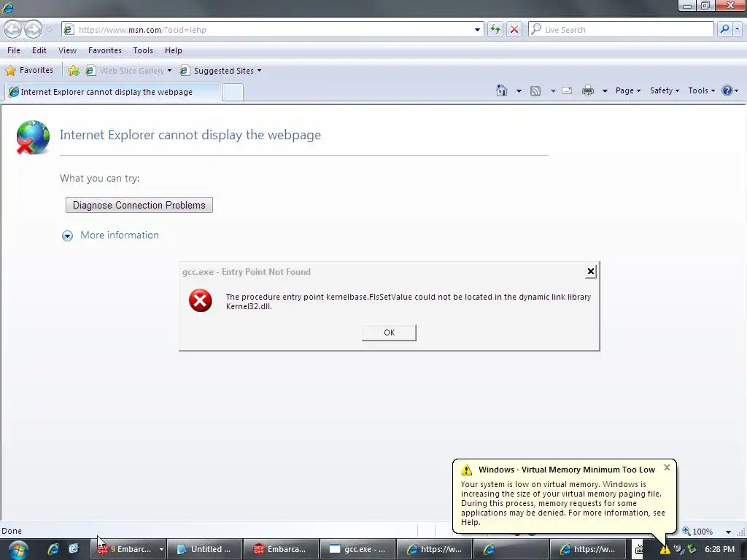Open the Safety command bar menu

coord(664,90)
